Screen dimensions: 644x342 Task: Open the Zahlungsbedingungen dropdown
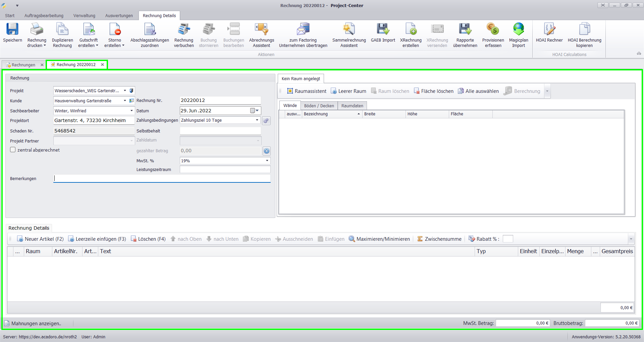tap(257, 120)
